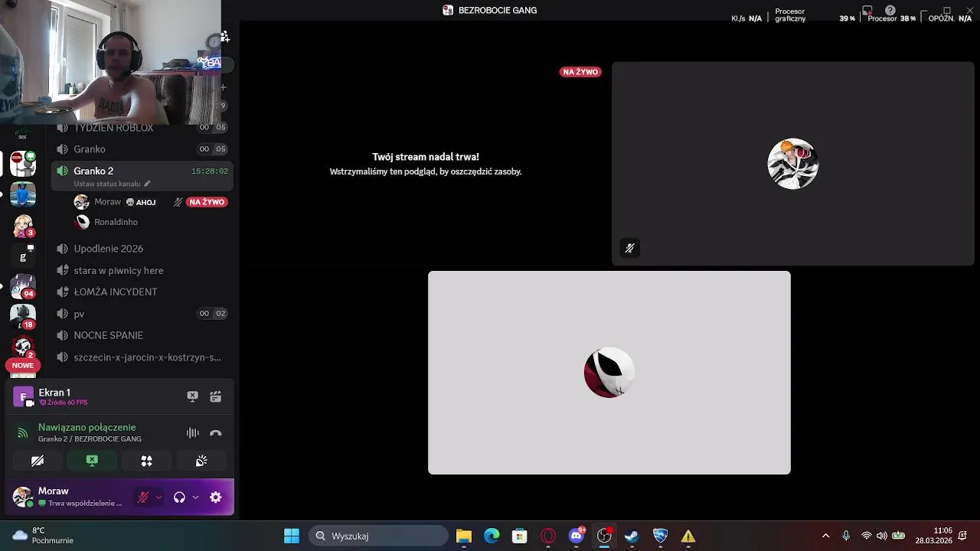The image size is (980, 551).
Task: Open the server icon with badge 94
Action: tap(23, 286)
